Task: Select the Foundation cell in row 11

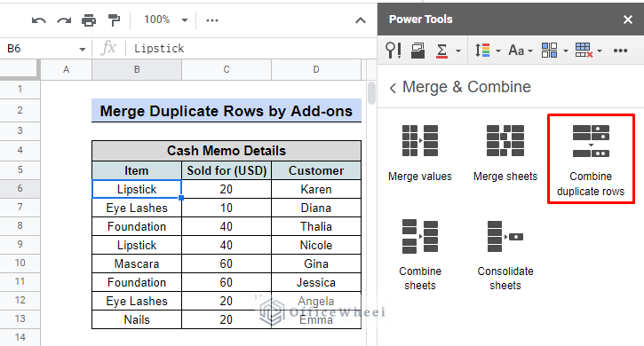Action: coord(137,282)
